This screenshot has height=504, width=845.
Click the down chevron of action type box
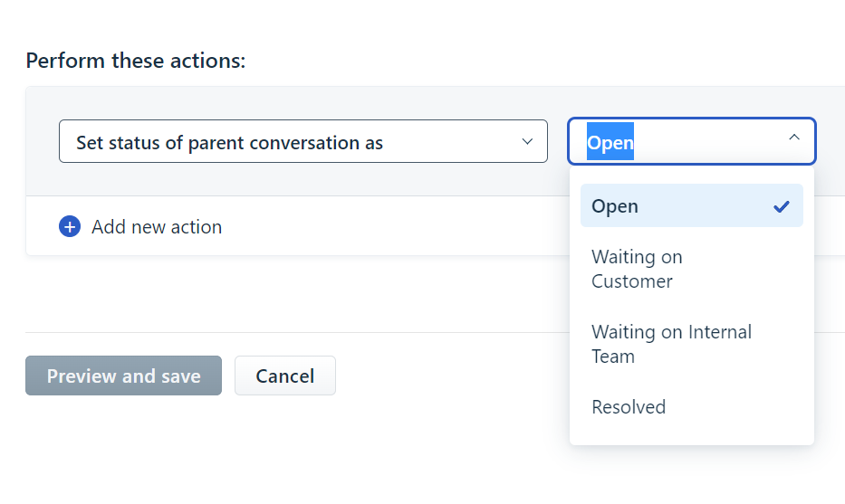528,142
